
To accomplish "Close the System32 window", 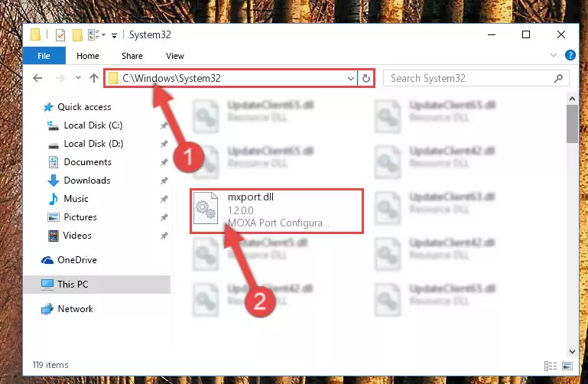I will click(x=561, y=35).
